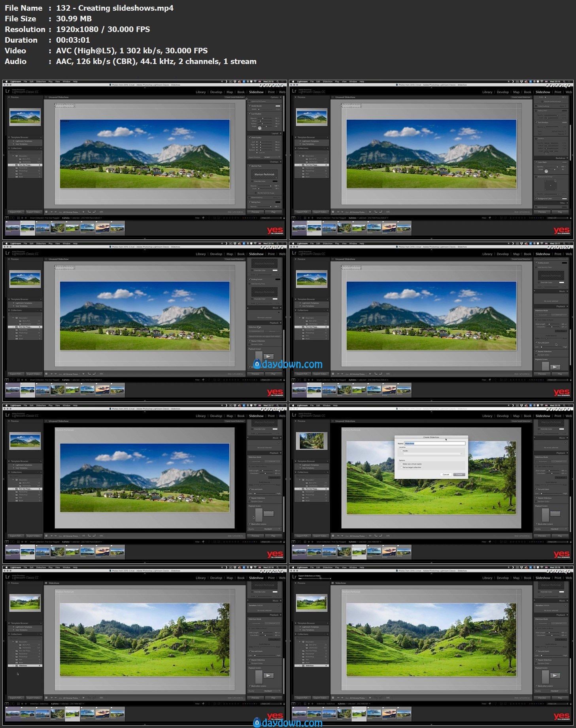Toggle Rating Stars checkbox in 00:00:20 frame

click(x=249, y=202)
